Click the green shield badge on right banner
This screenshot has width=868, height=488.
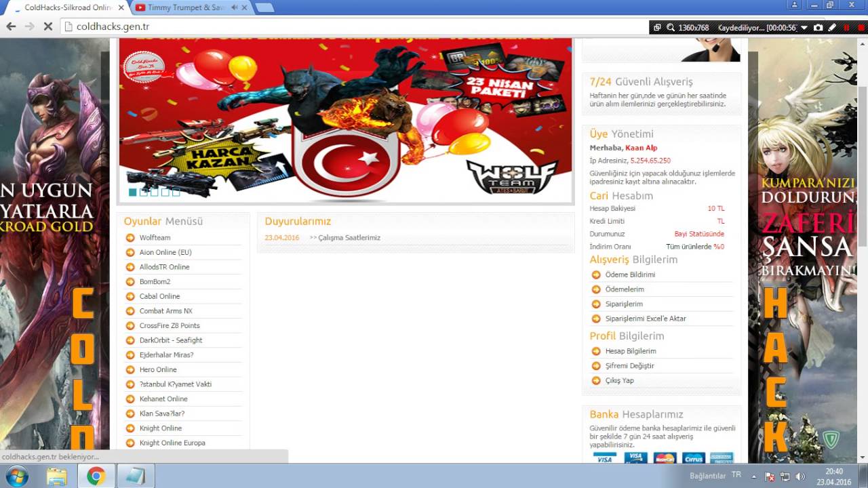[x=831, y=440]
